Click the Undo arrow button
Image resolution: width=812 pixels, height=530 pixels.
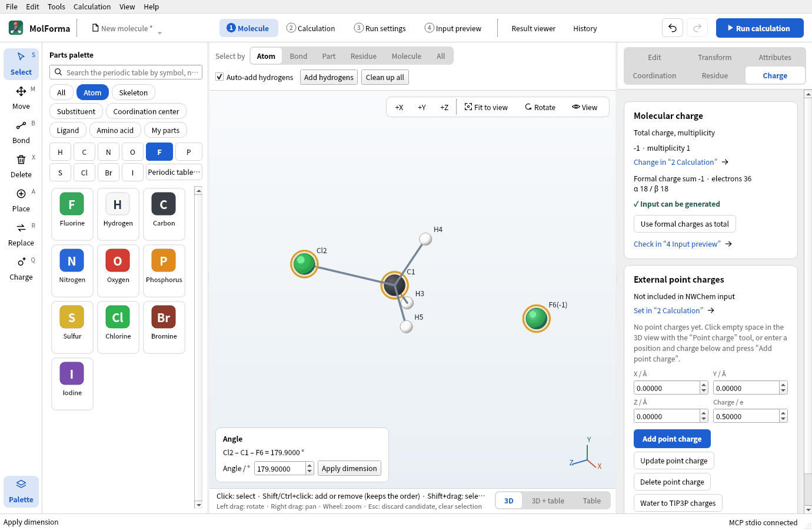pyautogui.click(x=673, y=28)
